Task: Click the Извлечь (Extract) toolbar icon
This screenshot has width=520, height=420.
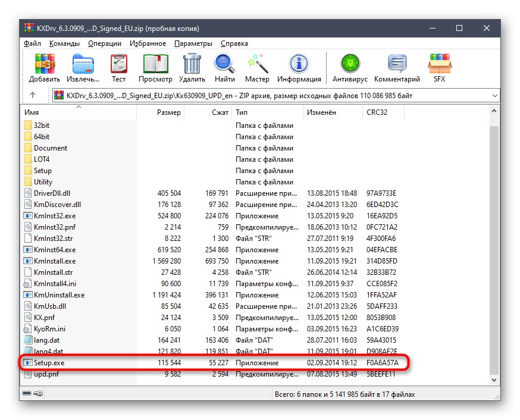Action: 83,64
